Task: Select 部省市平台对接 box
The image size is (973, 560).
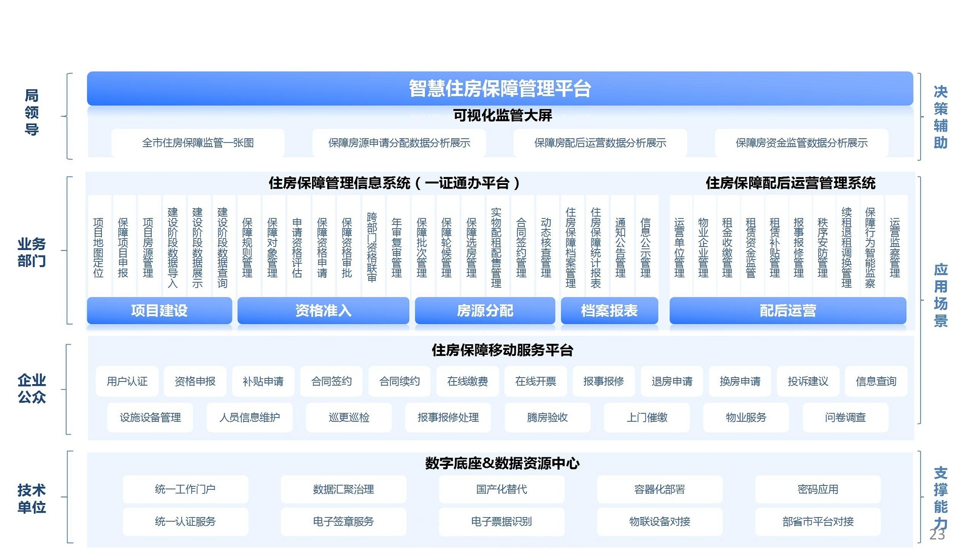Action: coord(817,522)
